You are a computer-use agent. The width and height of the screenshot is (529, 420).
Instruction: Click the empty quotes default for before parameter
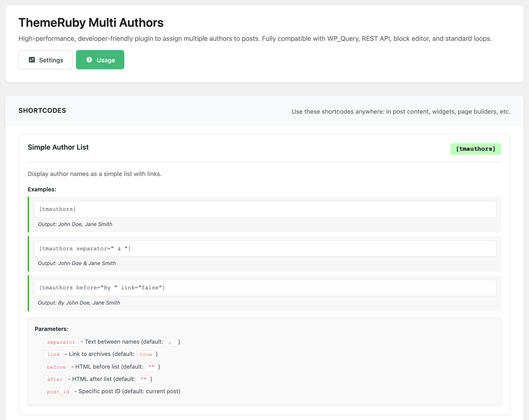tap(151, 367)
